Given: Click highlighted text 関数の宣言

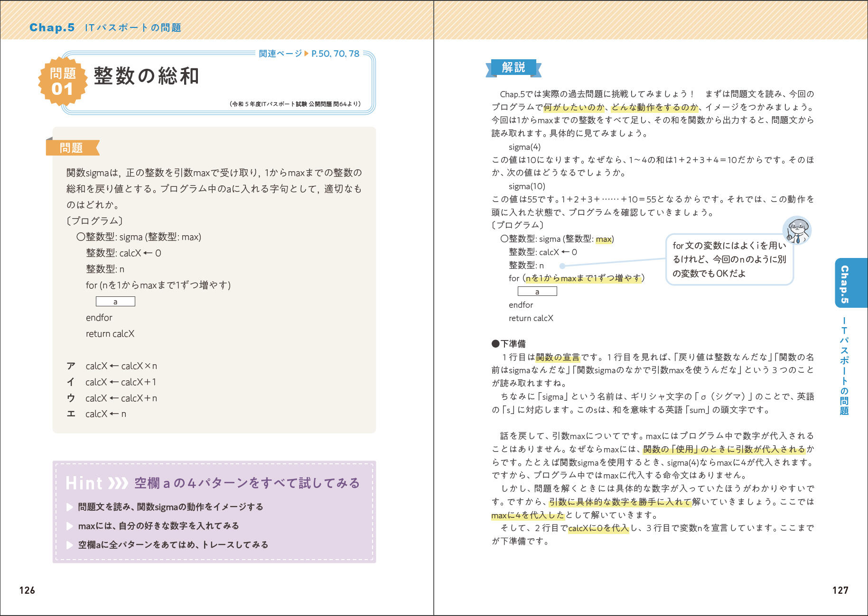Looking at the screenshot, I should point(558,357).
